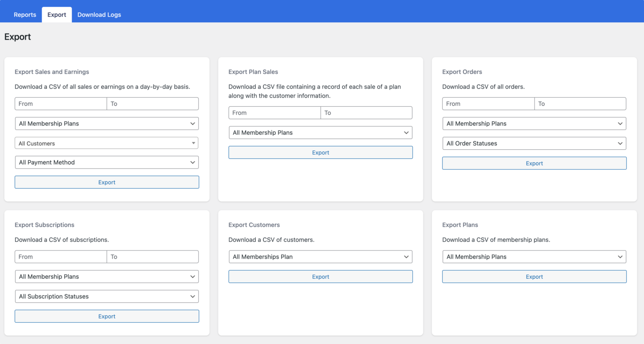This screenshot has height=344, width=644.
Task: Switch to the Download Logs tab
Action: (99, 15)
